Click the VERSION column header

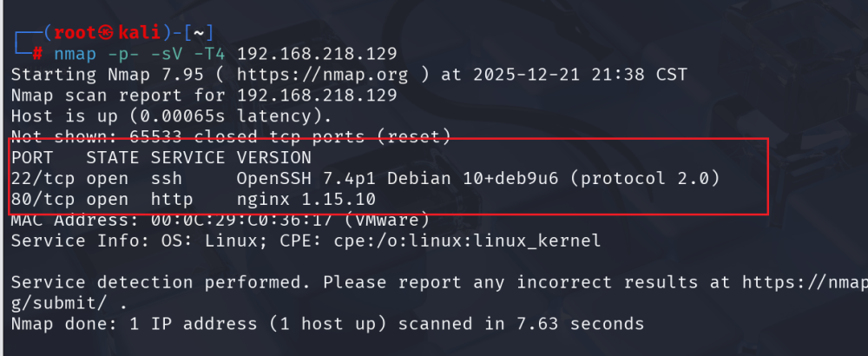point(274,158)
